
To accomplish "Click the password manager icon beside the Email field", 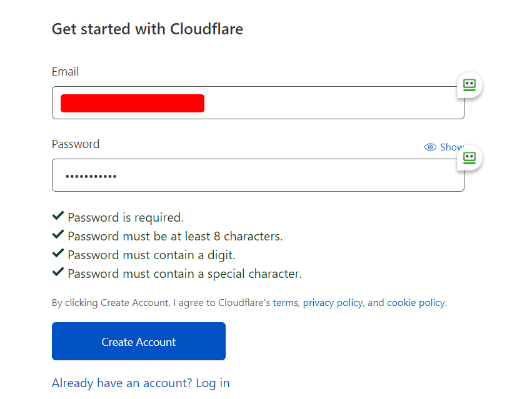I will pos(469,85).
